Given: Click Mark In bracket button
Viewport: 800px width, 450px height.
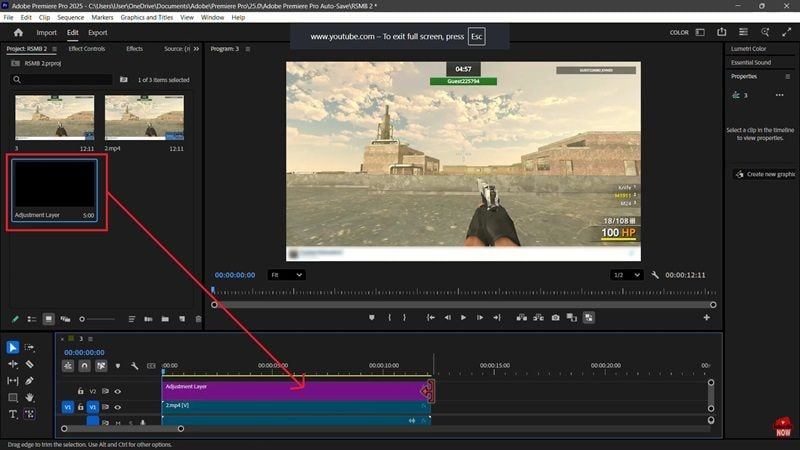Looking at the screenshot, I should [x=389, y=317].
